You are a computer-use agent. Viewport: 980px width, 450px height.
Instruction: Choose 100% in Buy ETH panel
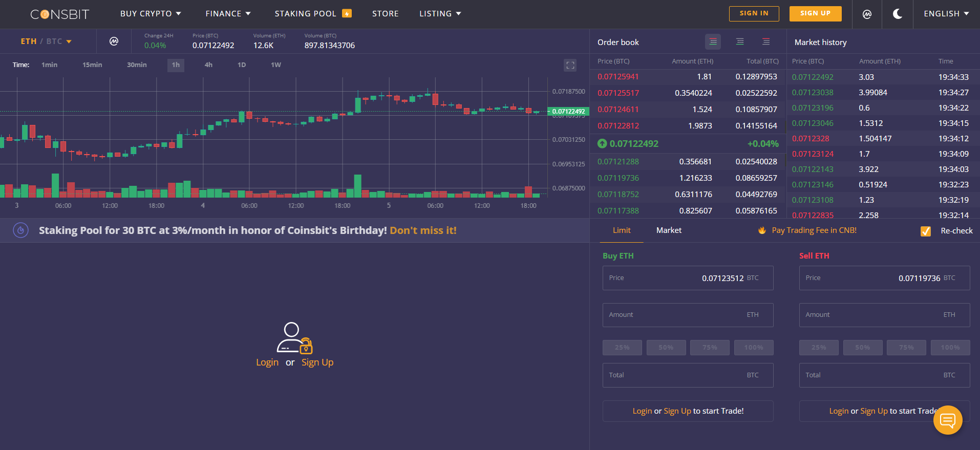click(754, 348)
